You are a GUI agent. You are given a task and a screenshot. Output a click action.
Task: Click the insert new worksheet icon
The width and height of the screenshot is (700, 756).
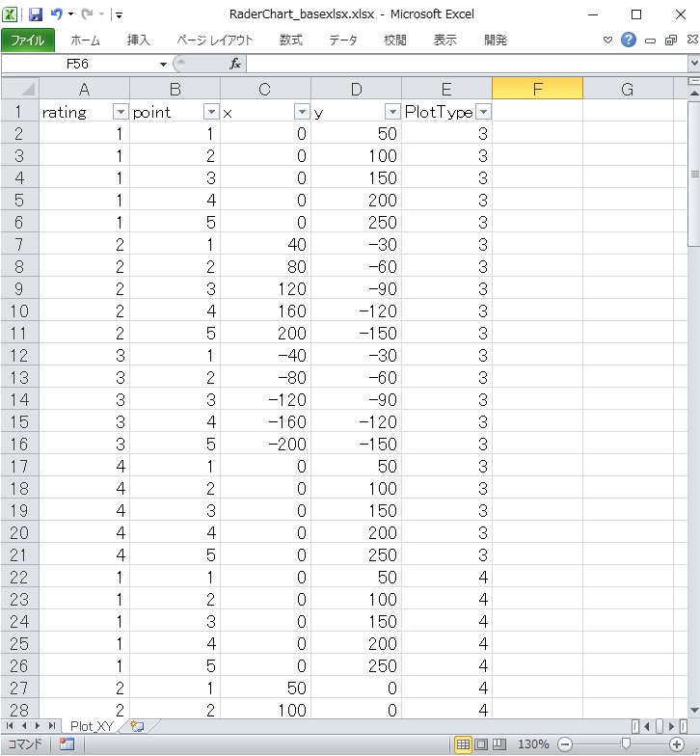point(137,726)
